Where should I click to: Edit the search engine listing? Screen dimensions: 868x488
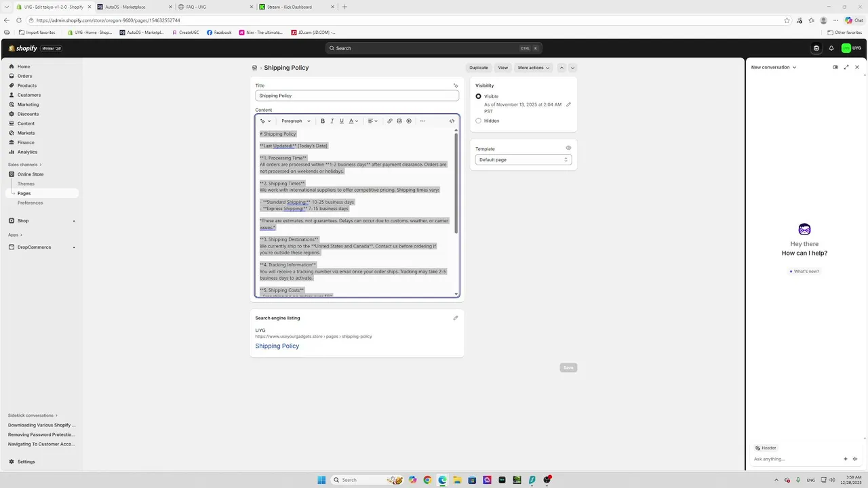coord(456,318)
